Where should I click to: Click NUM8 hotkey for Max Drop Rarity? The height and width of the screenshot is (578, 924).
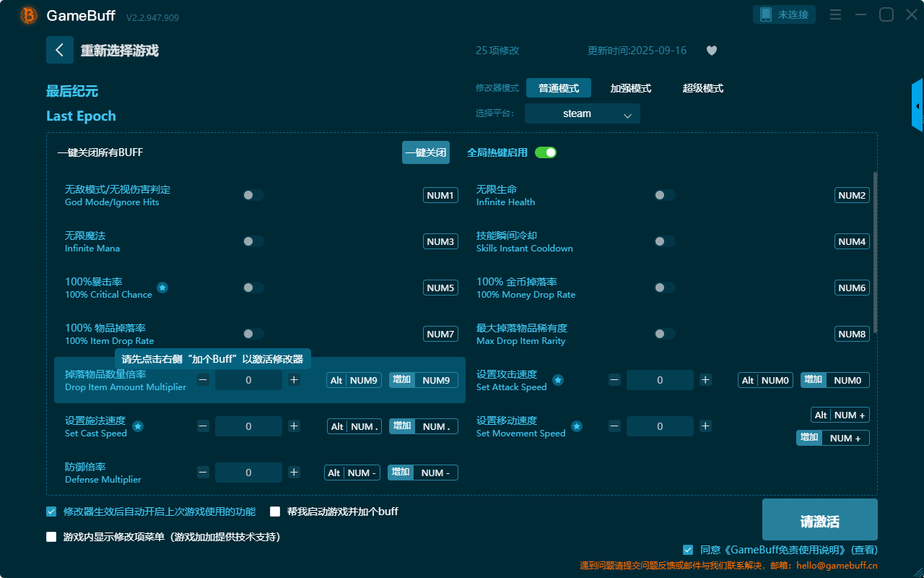coord(852,334)
